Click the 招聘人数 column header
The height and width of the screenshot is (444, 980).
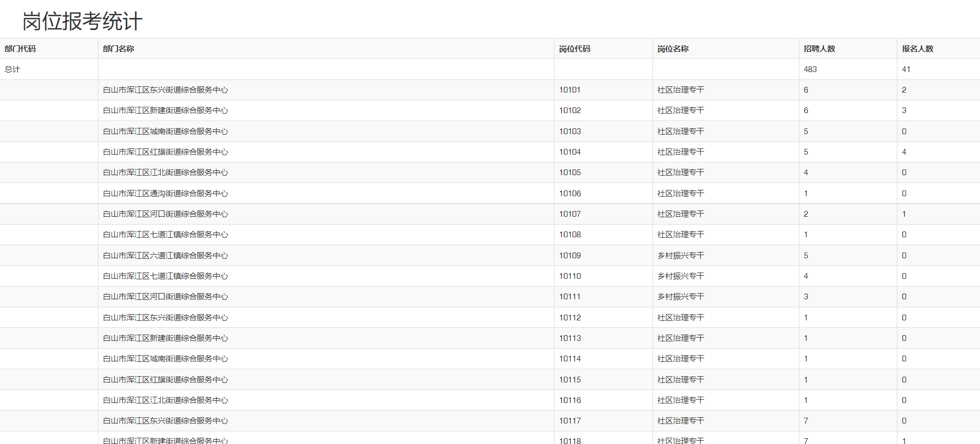coord(819,49)
